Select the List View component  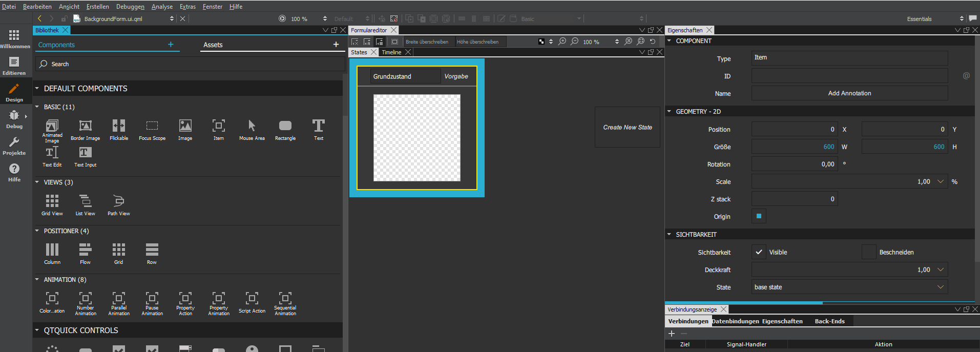(x=86, y=205)
